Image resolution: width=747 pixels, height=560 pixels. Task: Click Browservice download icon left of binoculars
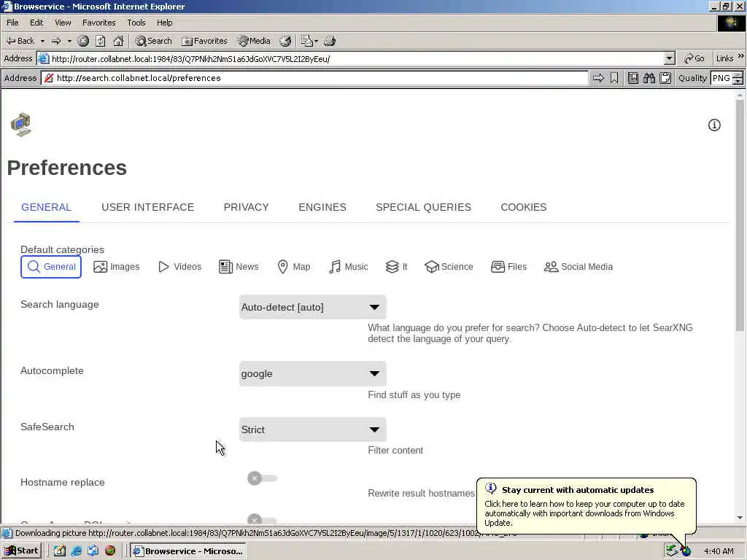633,78
